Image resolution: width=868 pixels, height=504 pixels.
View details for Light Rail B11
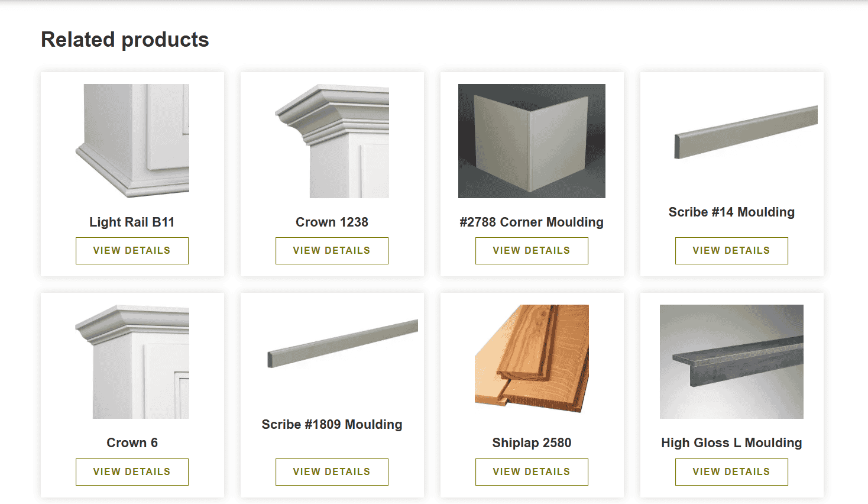coord(132,251)
